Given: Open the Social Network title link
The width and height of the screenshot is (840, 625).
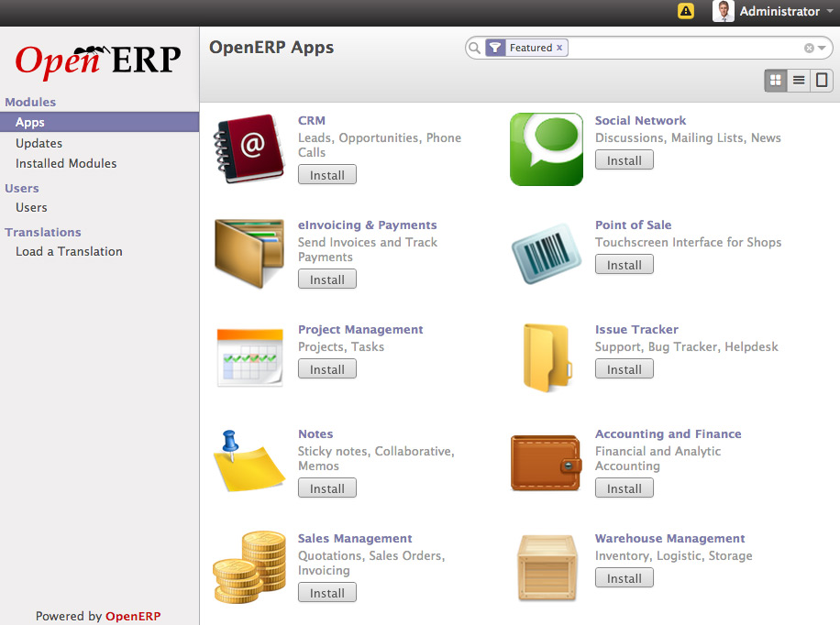Looking at the screenshot, I should 640,120.
